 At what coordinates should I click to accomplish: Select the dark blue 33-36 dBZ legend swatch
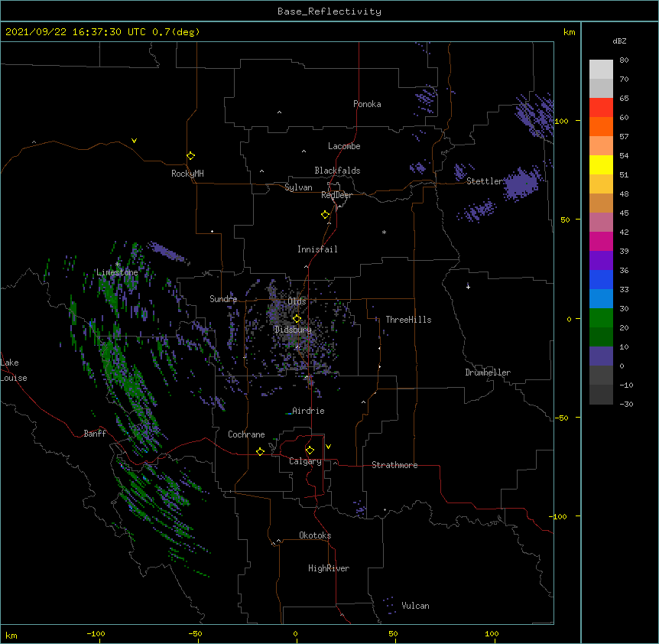pyautogui.click(x=601, y=279)
